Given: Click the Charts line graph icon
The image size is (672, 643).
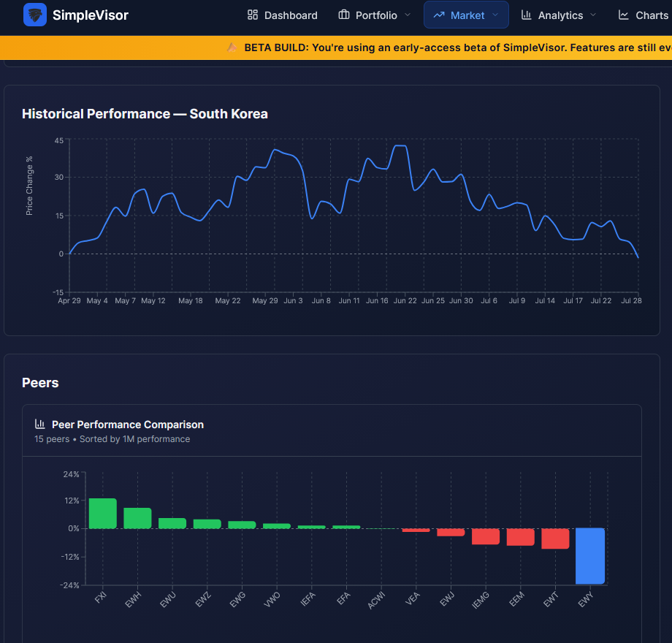Looking at the screenshot, I should tap(624, 15).
